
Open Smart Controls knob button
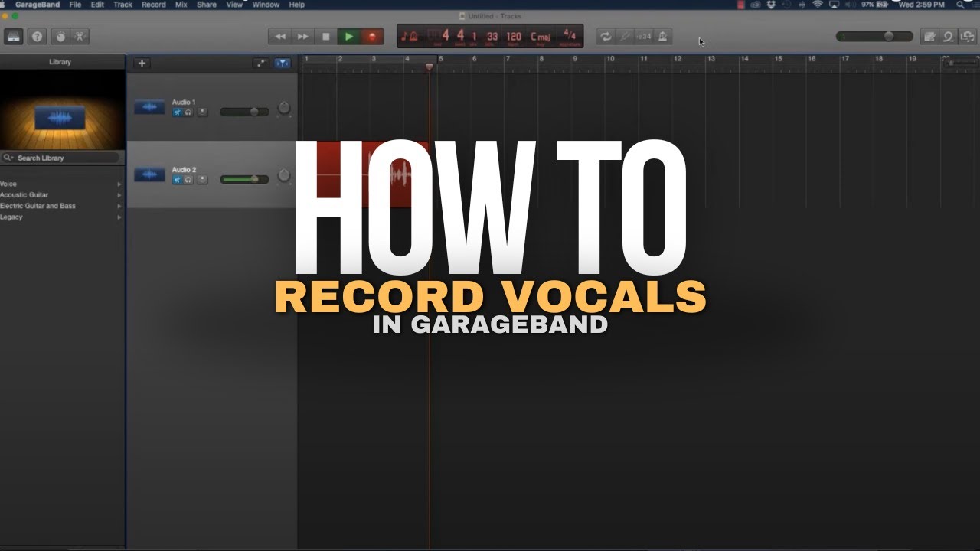pos(59,36)
